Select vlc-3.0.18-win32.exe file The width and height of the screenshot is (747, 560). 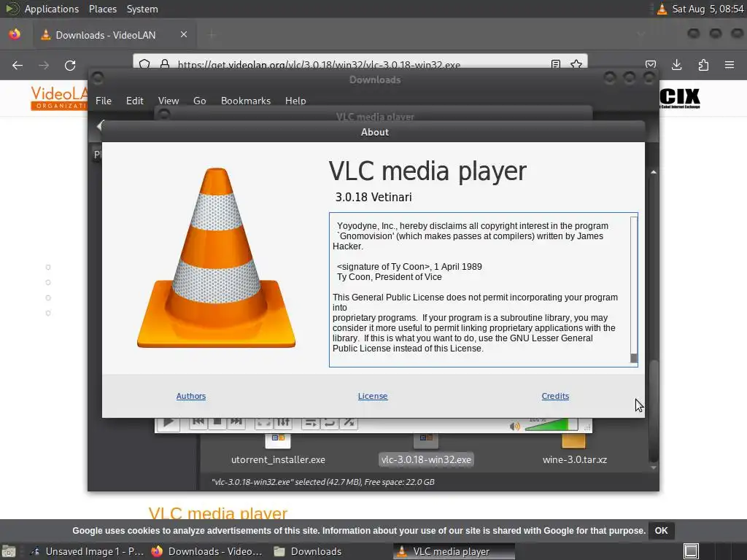[426, 459]
